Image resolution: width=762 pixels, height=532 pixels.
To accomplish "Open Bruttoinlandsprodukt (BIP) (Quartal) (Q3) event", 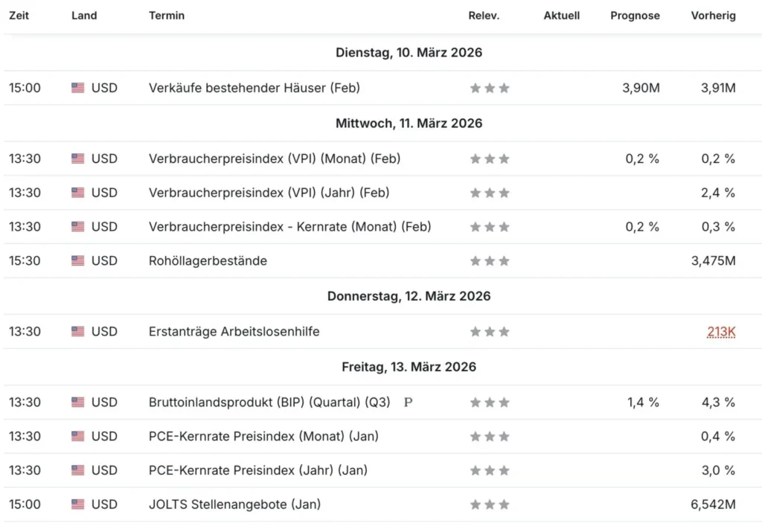I will (269, 403).
